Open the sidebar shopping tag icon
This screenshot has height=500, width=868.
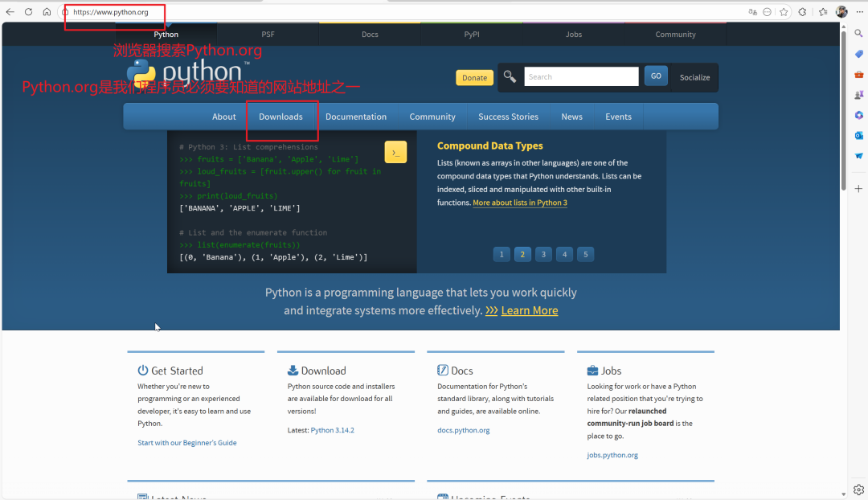pyautogui.click(x=858, y=54)
